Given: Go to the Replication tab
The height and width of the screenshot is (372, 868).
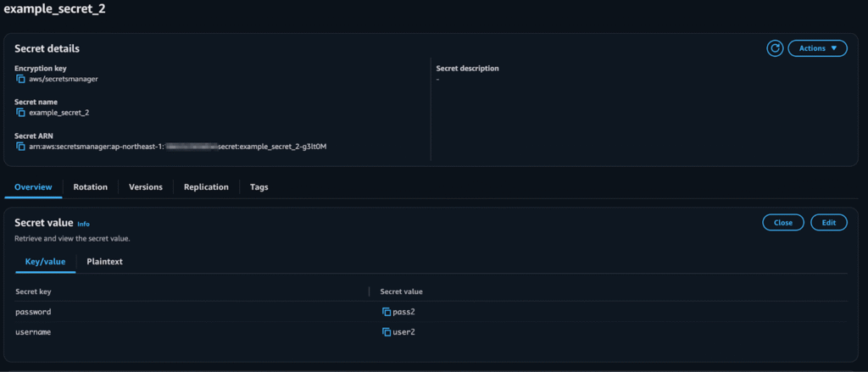Looking at the screenshot, I should pyautogui.click(x=206, y=187).
